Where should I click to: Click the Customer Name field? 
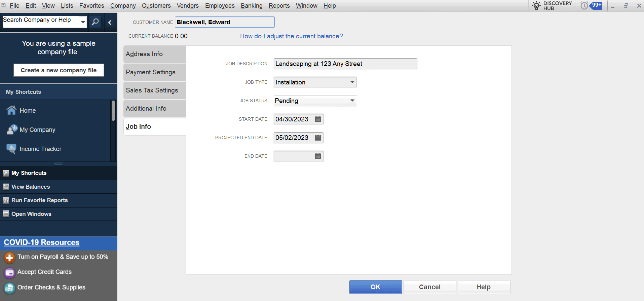click(x=225, y=22)
